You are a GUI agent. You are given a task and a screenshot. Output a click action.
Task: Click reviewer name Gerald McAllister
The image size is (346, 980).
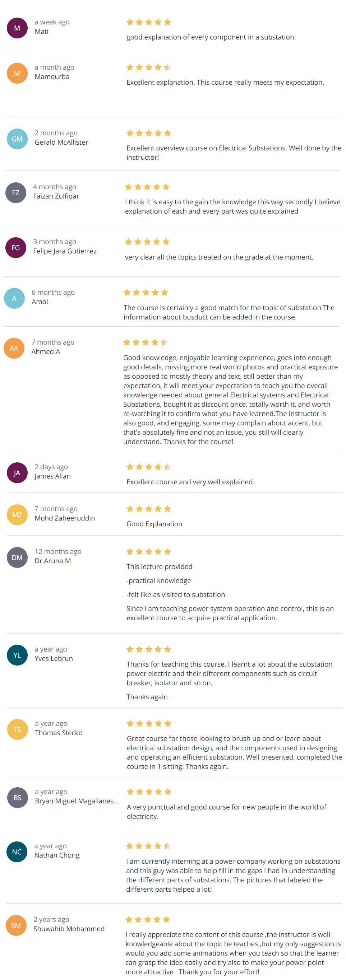click(61, 142)
